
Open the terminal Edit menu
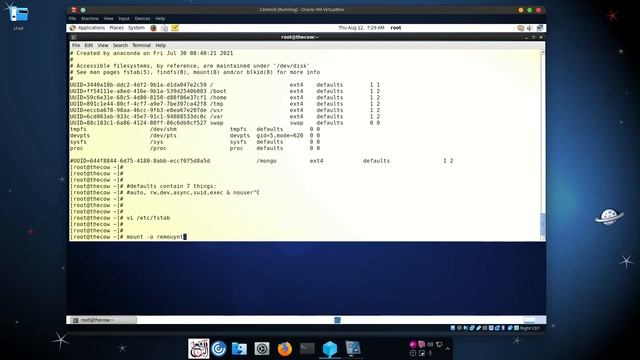pos(89,45)
